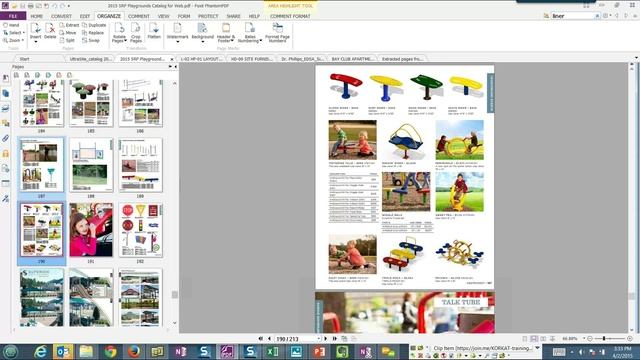Click the Flatten tool

pyautogui.click(x=154, y=31)
